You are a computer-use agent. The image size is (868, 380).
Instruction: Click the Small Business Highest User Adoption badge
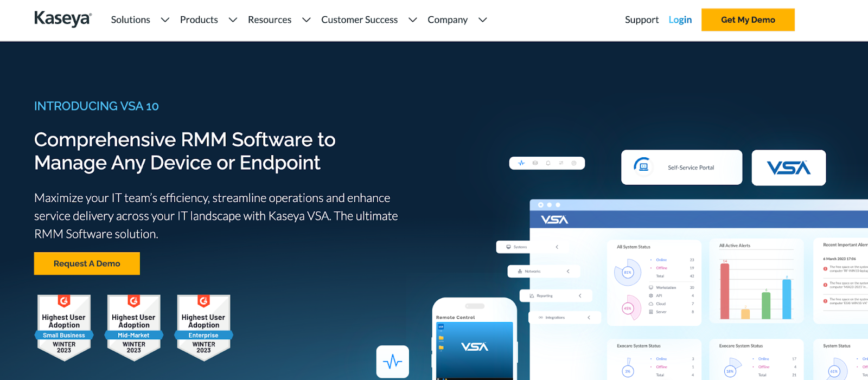coord(64,327)
